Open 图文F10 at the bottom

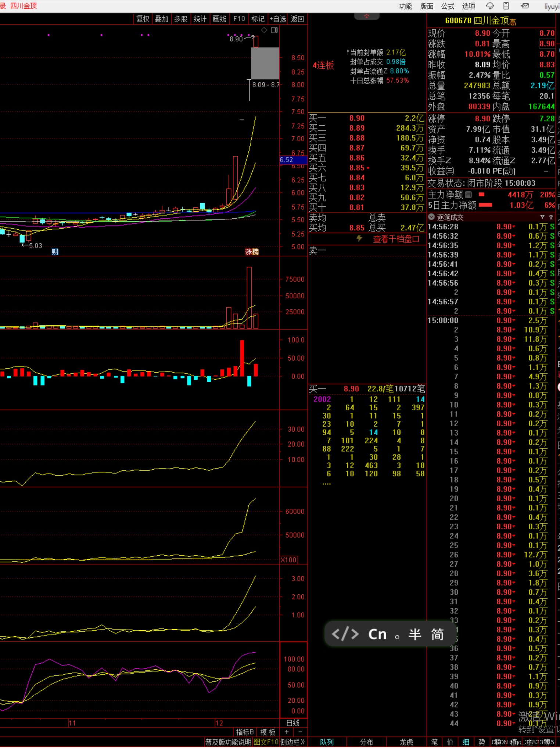(266, 742)
